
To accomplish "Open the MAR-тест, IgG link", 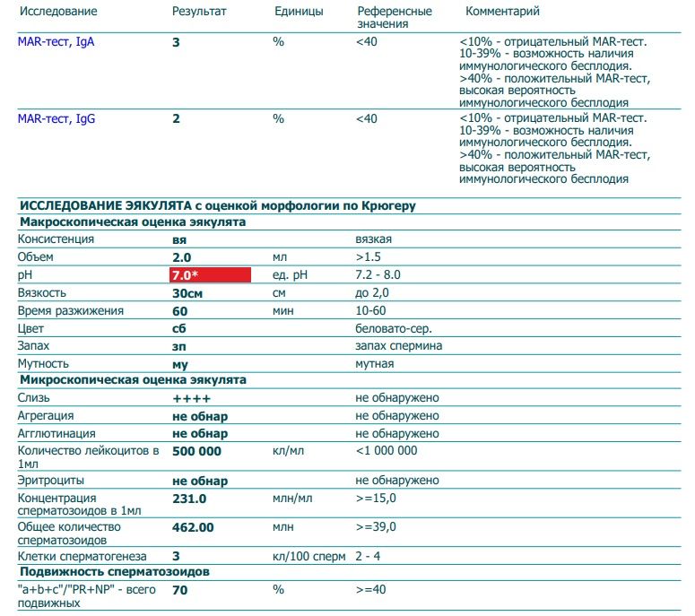I will pyautogui.click(x=56, y=118).
